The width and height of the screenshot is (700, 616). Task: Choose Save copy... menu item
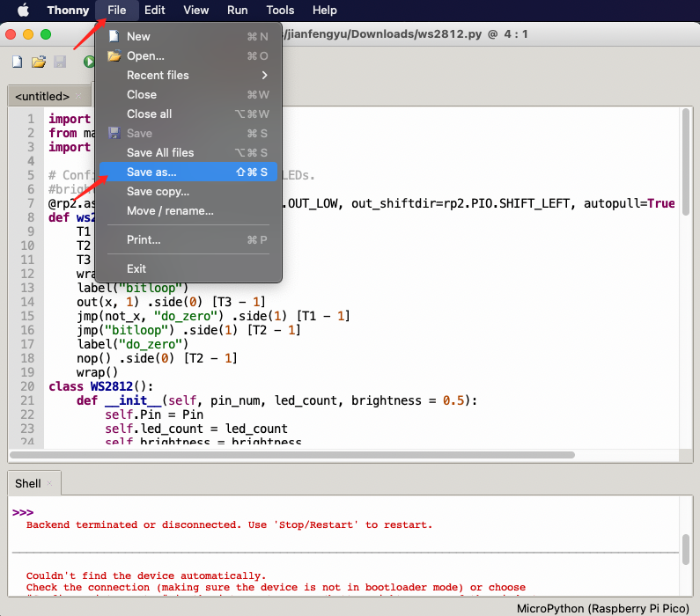coord(188,191)
